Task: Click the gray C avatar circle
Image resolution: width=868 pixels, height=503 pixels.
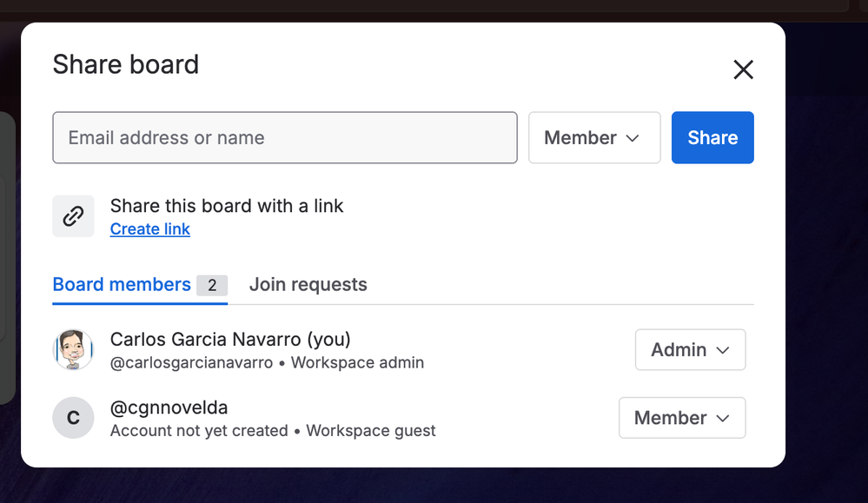Action: (x=73, y=418)
